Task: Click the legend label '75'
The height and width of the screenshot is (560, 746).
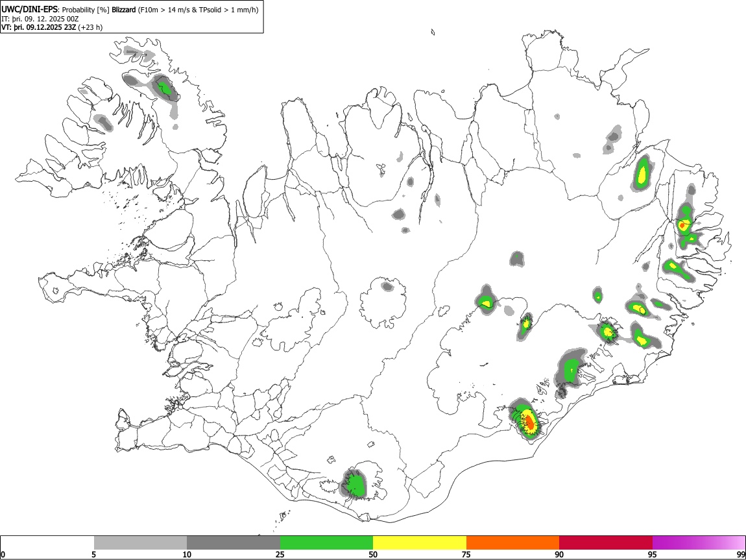Action: (466, 554)
